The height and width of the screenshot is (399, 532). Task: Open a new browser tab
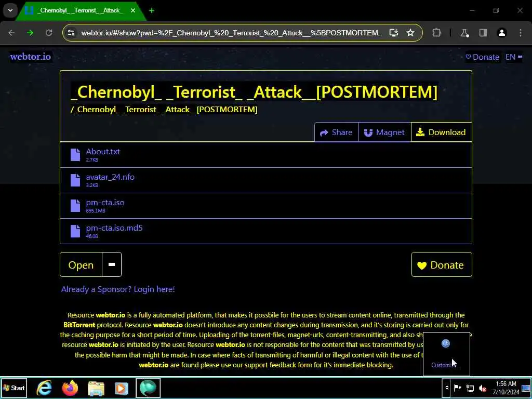click(152, 10)
